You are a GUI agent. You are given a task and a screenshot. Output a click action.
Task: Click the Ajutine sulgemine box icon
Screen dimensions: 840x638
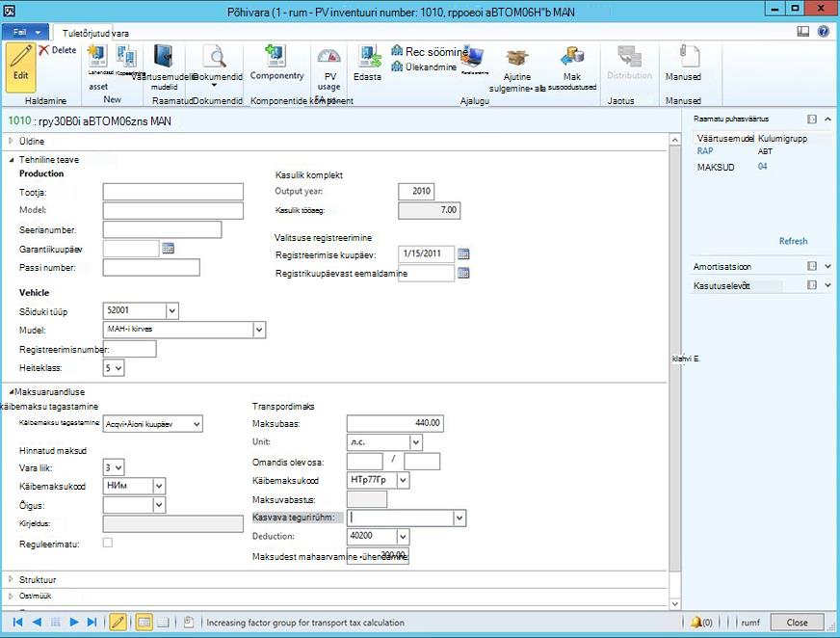pyautogui.click(x=517, y=58)
